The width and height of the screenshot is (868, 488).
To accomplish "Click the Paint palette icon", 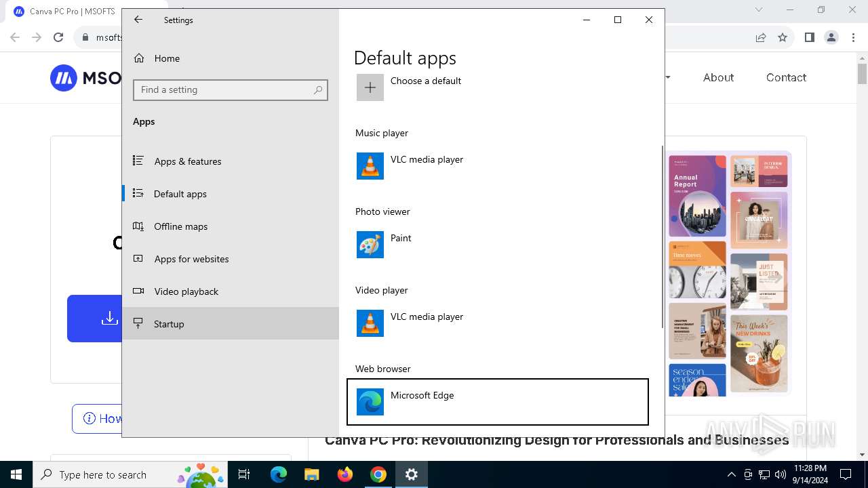I will (370, 245).
